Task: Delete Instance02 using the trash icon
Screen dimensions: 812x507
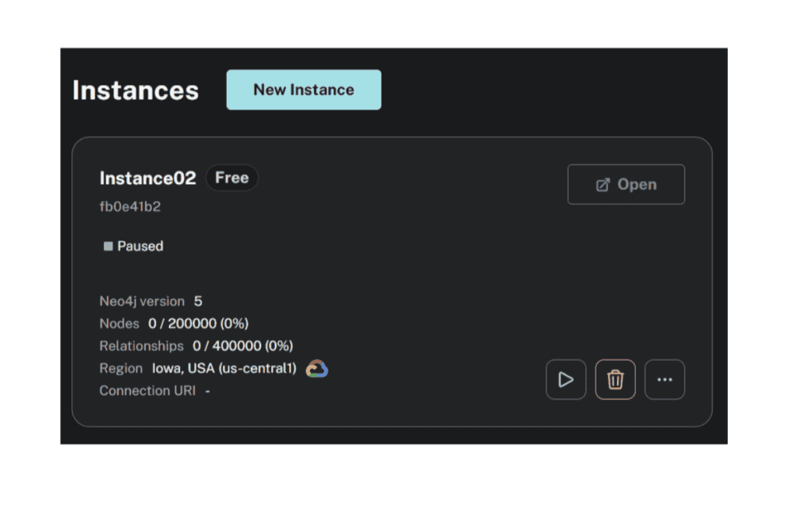Action: click(x=615, y=379)
